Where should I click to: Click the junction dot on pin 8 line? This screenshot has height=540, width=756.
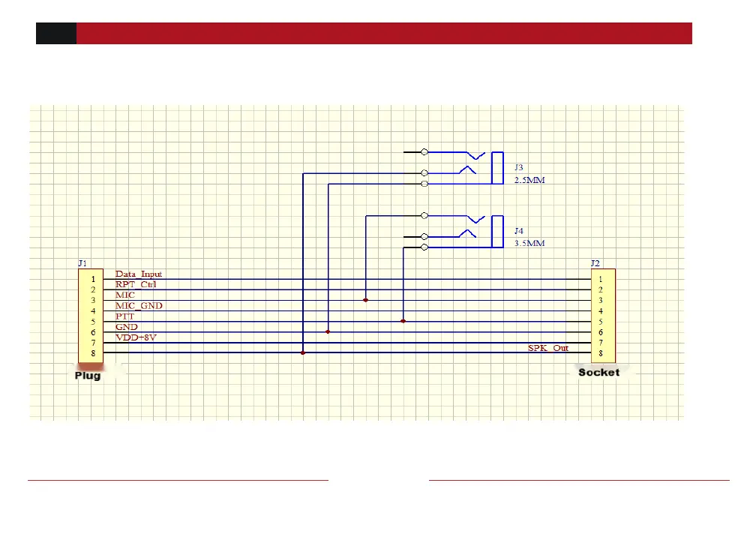[303, 353]
